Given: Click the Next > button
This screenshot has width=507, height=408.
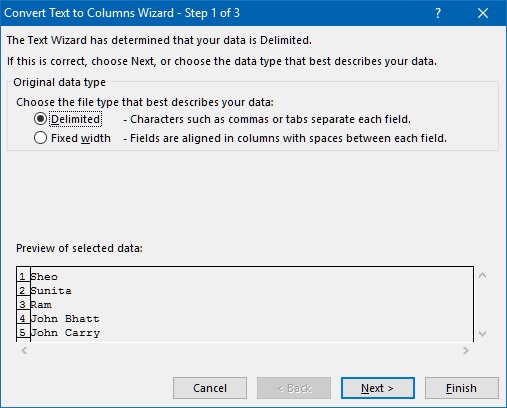Looking at the screenshot, I should pos(378,388).
